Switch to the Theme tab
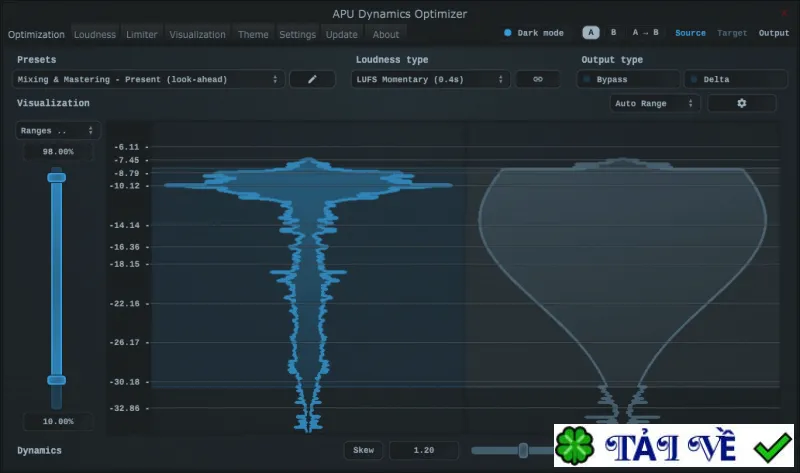Viewport: 800px width, 473px height. (253, 35)
